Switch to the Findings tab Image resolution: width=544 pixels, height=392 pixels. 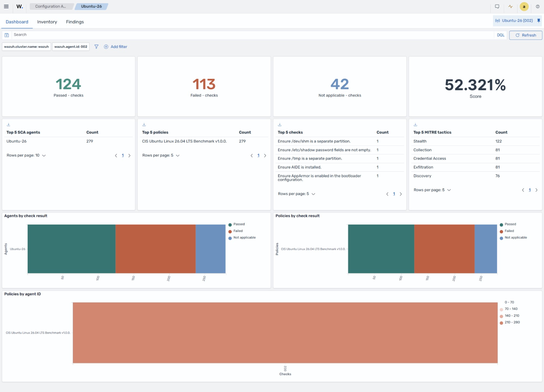pyautogui.click(x=75, y=22)
